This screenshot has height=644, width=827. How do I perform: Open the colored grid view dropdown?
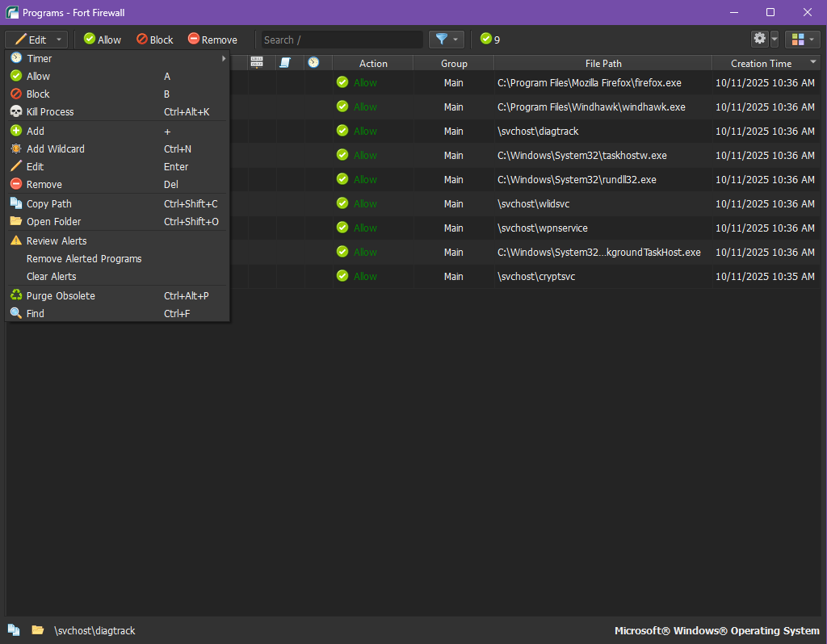(802, 40)
